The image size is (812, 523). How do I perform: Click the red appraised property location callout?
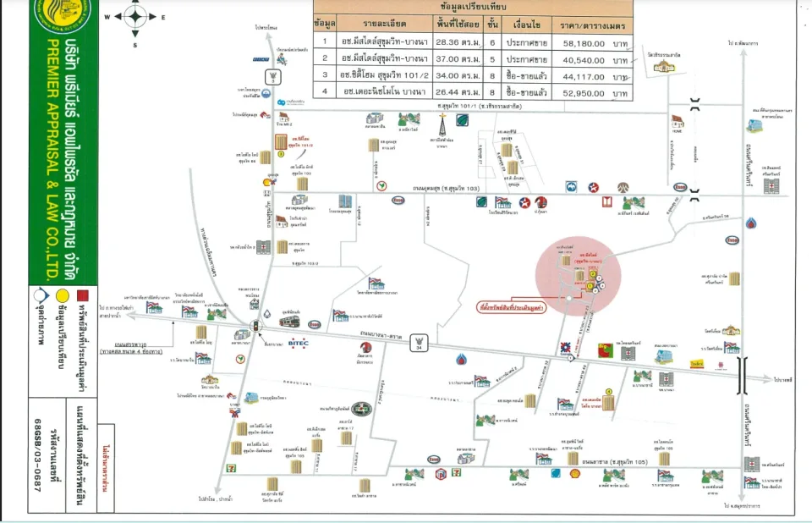[x=511, y=308]
